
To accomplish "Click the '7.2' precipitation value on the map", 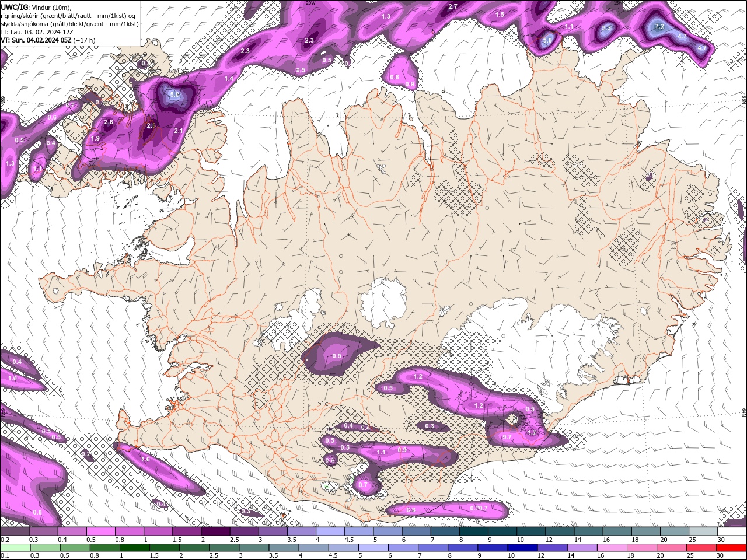I will click(x=659, y=27).
